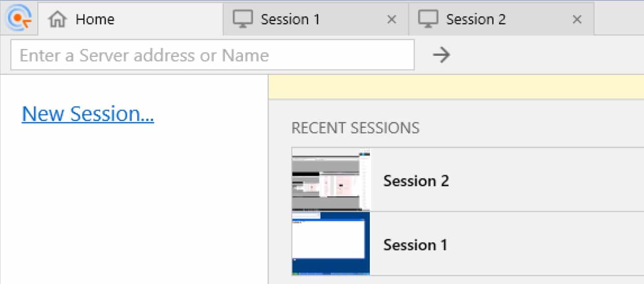This screenshot has height=284, width=644.
Task: Click empty space right of Session 2 entry
Action: point(546,180)
